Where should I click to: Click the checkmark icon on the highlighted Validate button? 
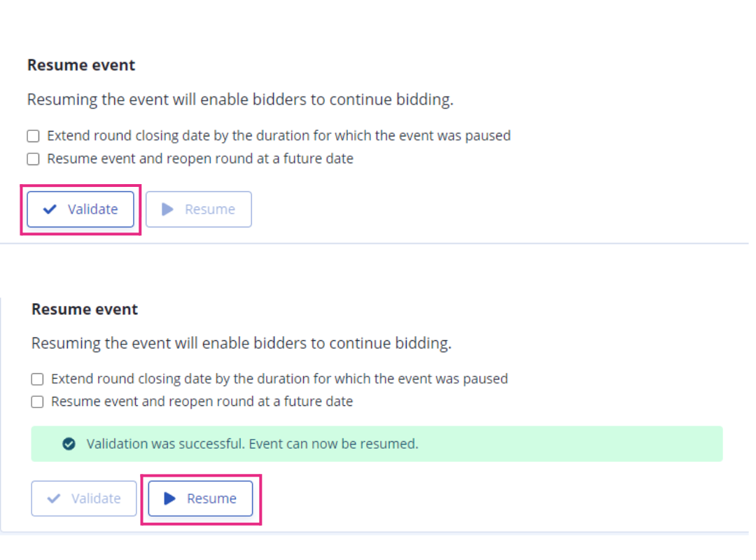pyautogui.click(x=50, y=209)
